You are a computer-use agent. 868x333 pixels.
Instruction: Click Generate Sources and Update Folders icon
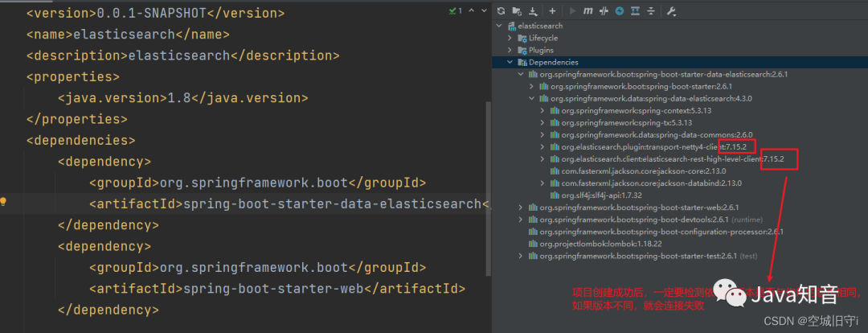[x=517, y=11]
